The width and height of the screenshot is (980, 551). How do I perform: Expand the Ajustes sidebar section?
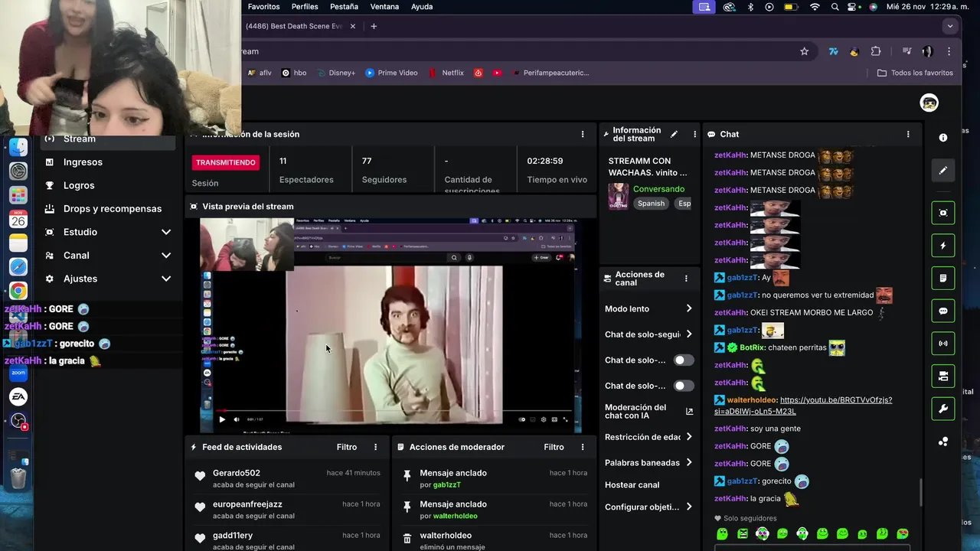tap(166, 279)
